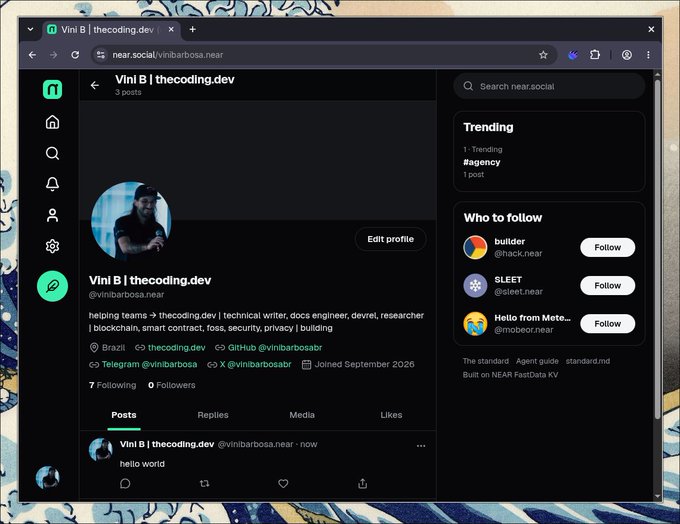Switch to the Likes tab
Image resolution: width=680 pixels, height=524 pixels.
pos(391,415)
